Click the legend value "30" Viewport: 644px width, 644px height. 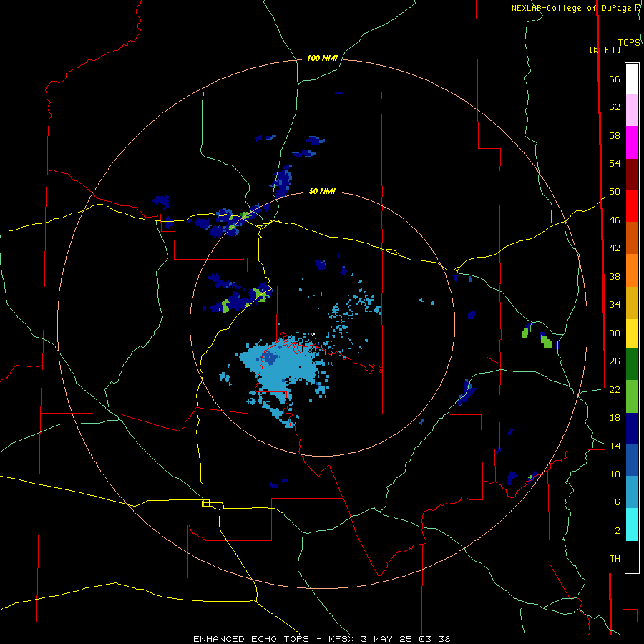615,333
